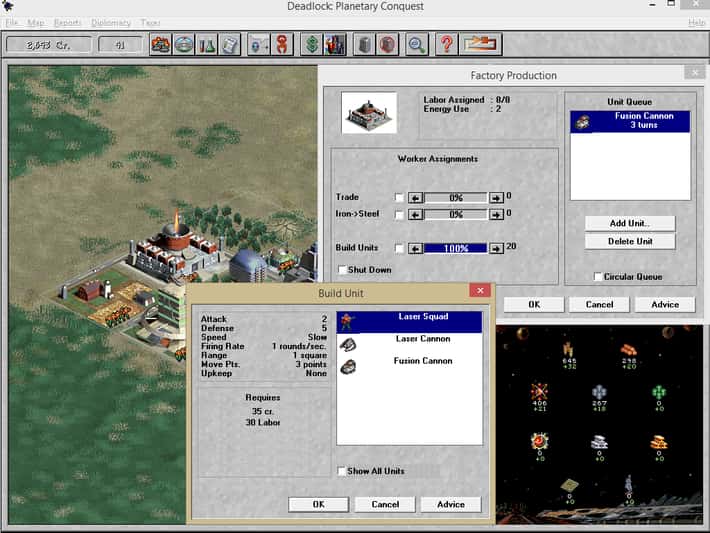Click the magnifying glass zoom icon
This screenshot has height=533, width=710.
click(x=417, y=44)
